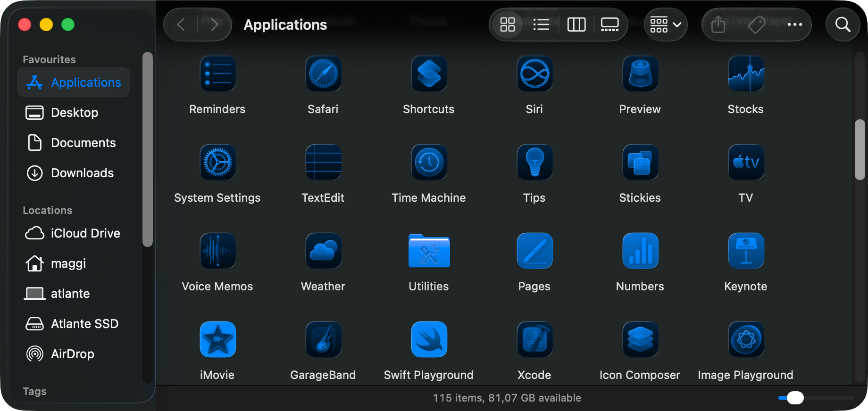Viewport: 868px width, 411px height.
Task: Select the Numbers app icon
Action: coord(640,251)
